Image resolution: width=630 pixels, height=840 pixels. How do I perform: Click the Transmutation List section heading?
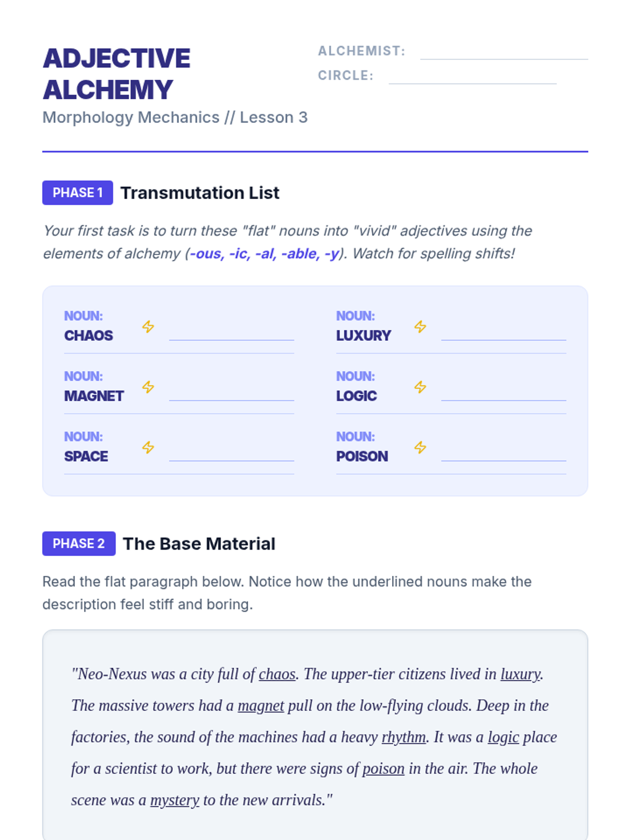pyautogui.click(x=200, y=193)
